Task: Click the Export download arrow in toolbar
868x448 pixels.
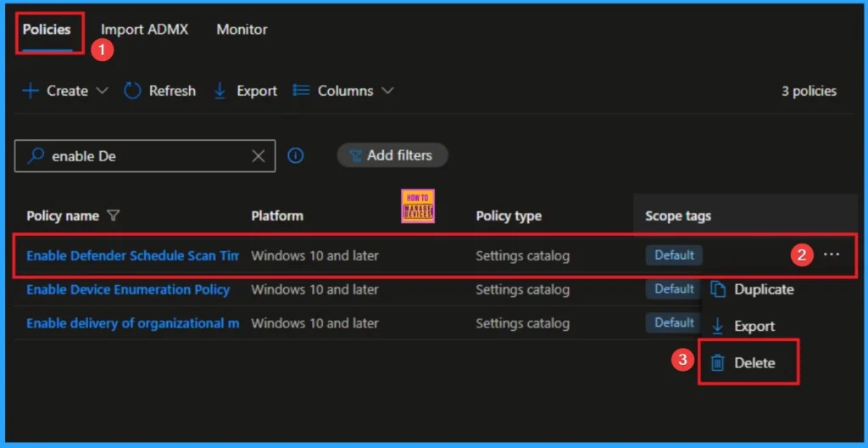Action: point(220,91)
